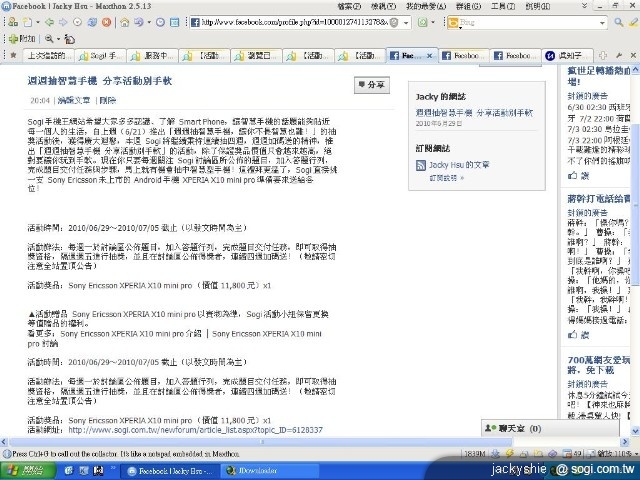Expand the double-chevron menu overflow
The image size is (640, 480).
(x=584, y=5)
